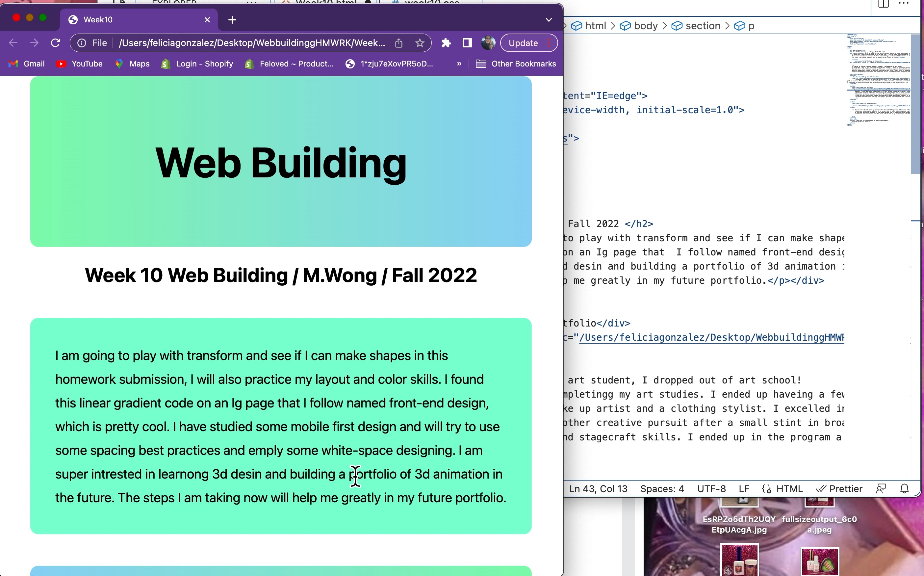This screenshot has width=924, height=576.
Task: Click the Share page icon
Action: [x=398, y=43]
